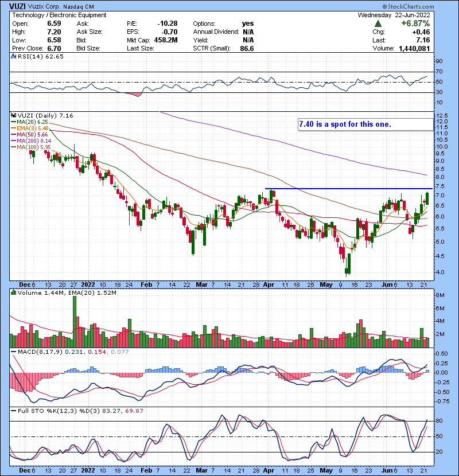The height and width of the screenshot is (476, 459).
Task: Click the date Wednesday 22-Jun-2022
Action: pos(394,15)
